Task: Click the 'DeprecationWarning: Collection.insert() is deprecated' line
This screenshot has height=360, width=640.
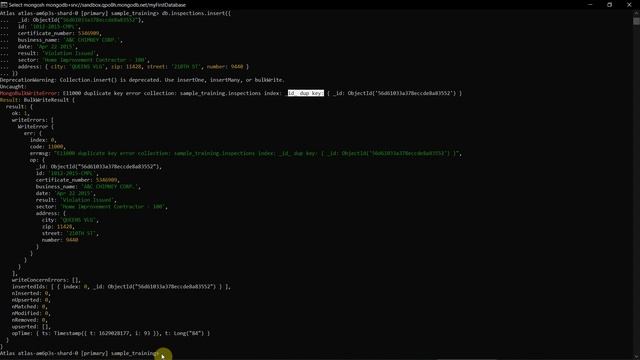Action: [x=142, y=80]
